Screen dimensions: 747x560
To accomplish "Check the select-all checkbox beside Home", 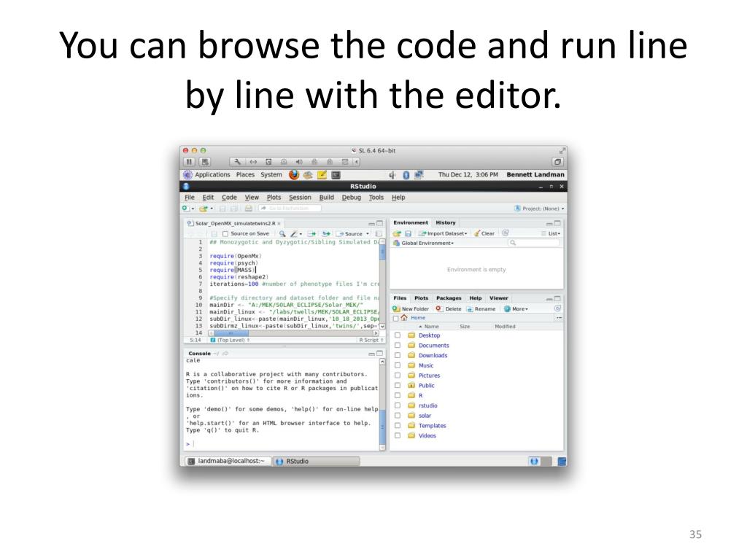I will (395, 318).
